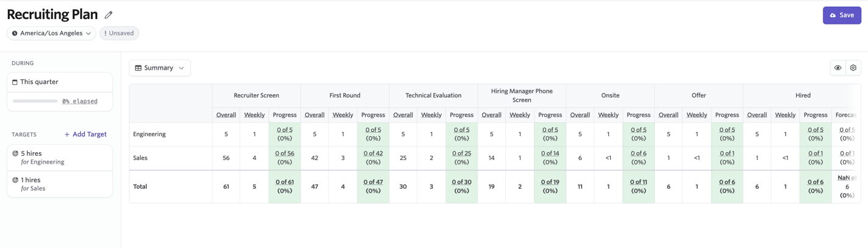Toggle the eye visibility icon
This screenshot has width=868, height=248.
tap(837, 68)
